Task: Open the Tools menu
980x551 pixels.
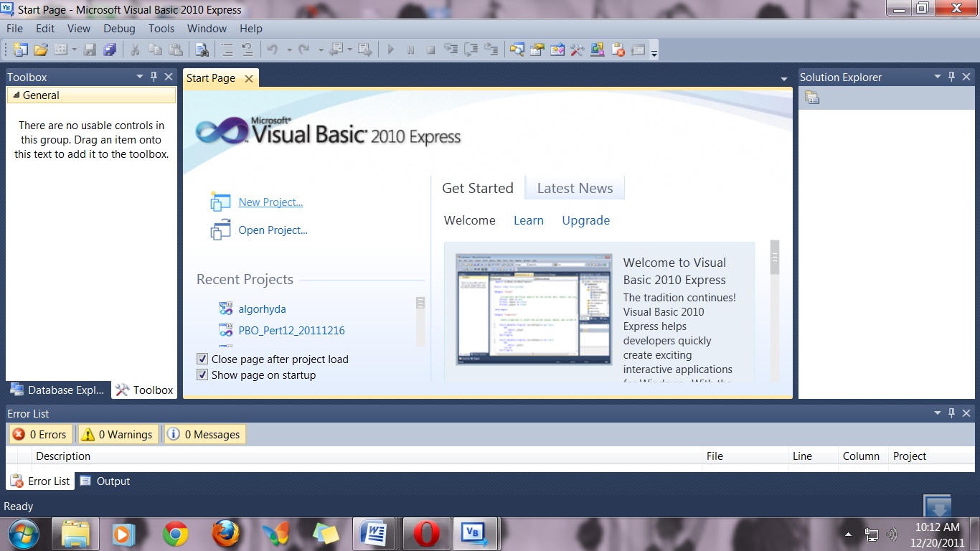Action: click(x=161, y=29)
